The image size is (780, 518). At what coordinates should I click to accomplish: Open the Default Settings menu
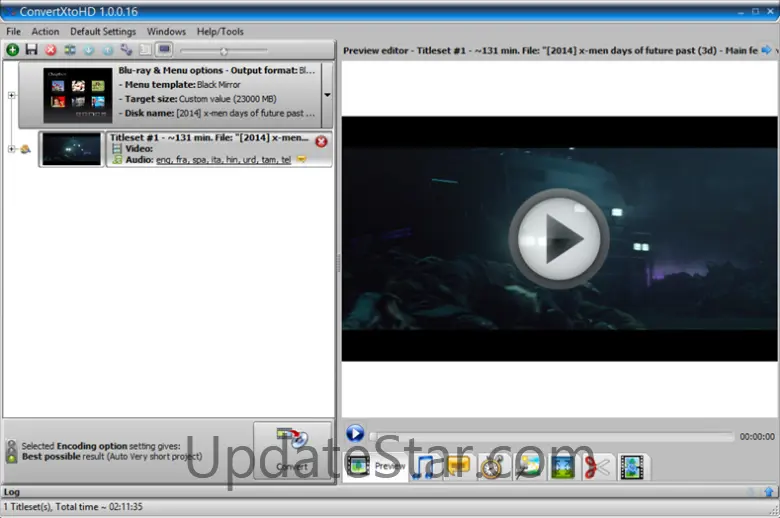click(103, 31)
